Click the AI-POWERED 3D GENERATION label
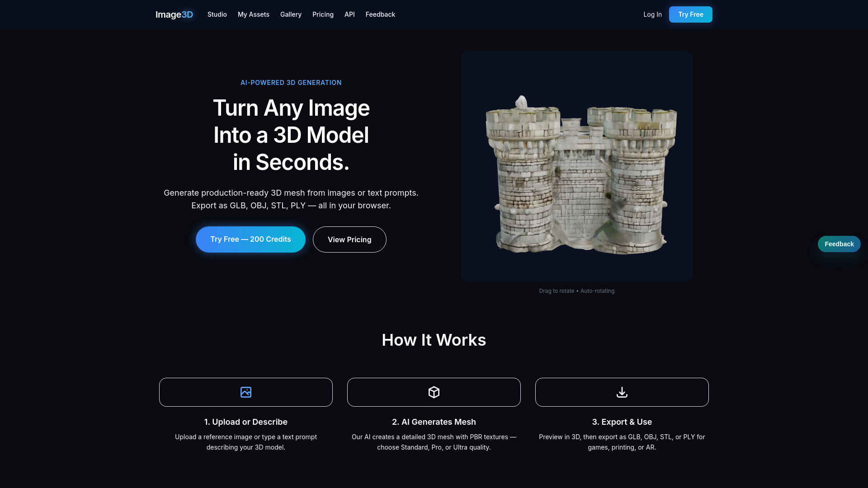The width and height of the screenshot is (868, 488). 291,82
